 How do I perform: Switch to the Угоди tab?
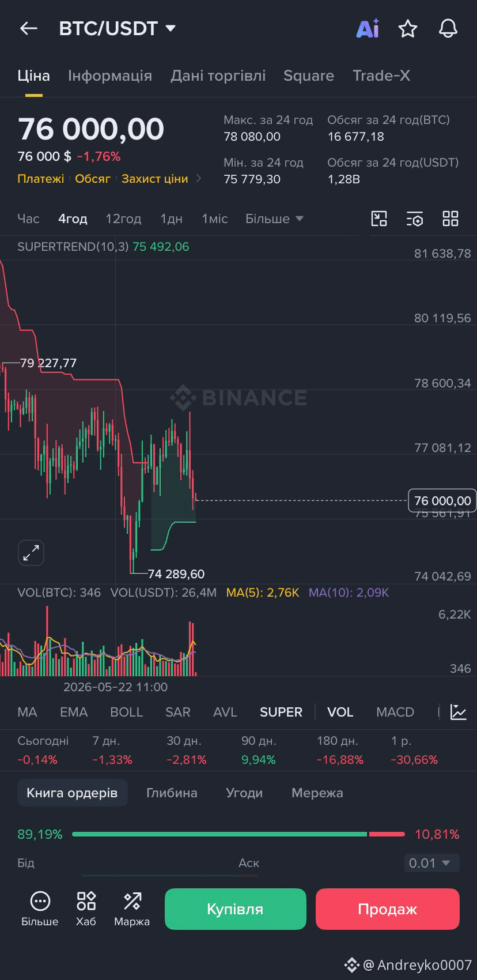(x=244, y=793)
